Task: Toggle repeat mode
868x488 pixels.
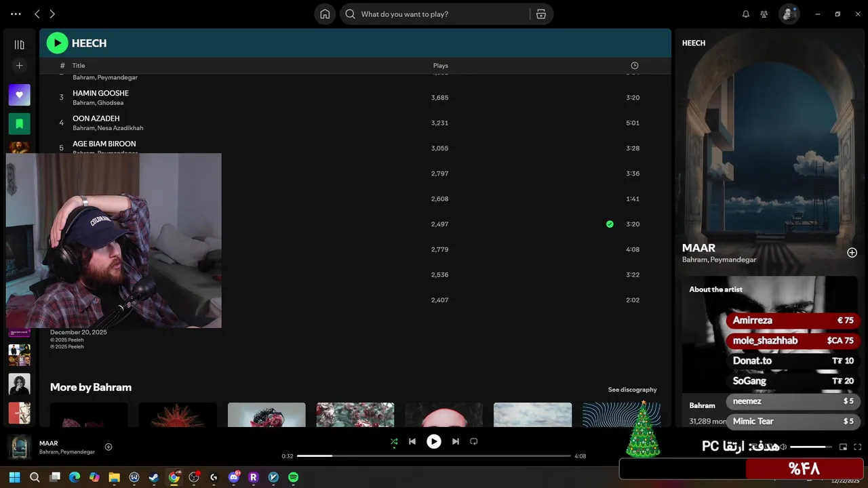Action: (474, 442)
